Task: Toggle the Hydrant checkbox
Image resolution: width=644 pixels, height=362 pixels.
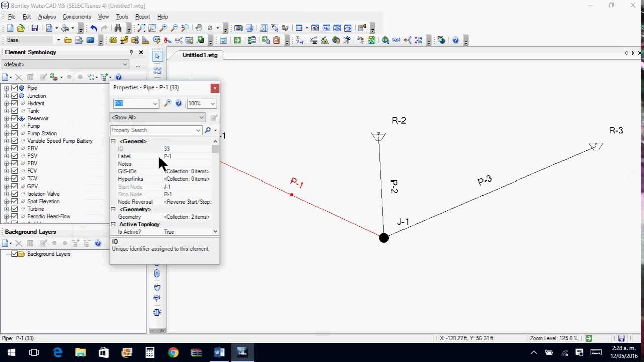Action: tap(14, 103)
